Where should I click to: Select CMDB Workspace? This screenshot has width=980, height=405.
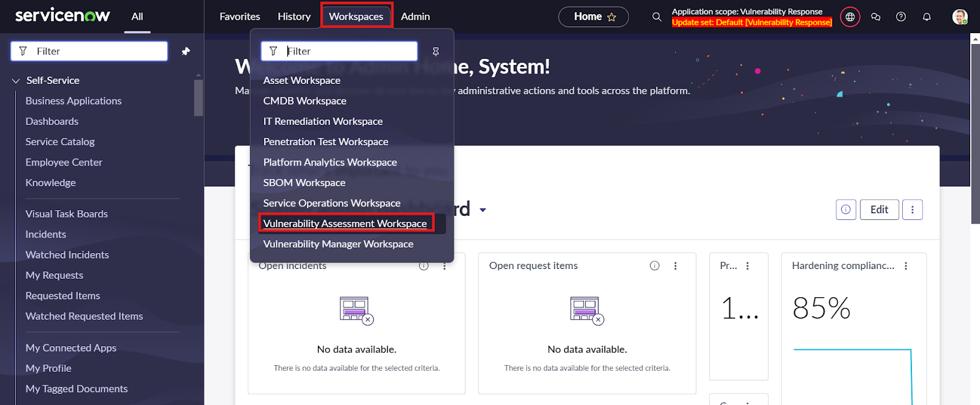click(x=304, y=101)
